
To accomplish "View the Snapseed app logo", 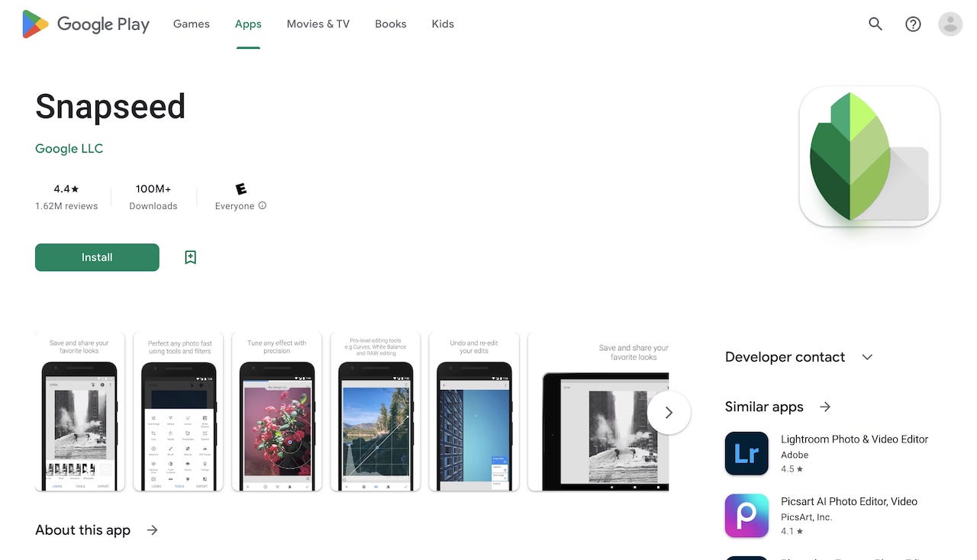I will 869,156.
